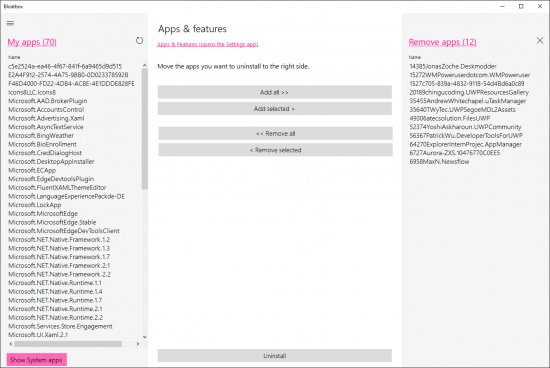Click the horizontal scrollbar left arrow

(11, 344)
